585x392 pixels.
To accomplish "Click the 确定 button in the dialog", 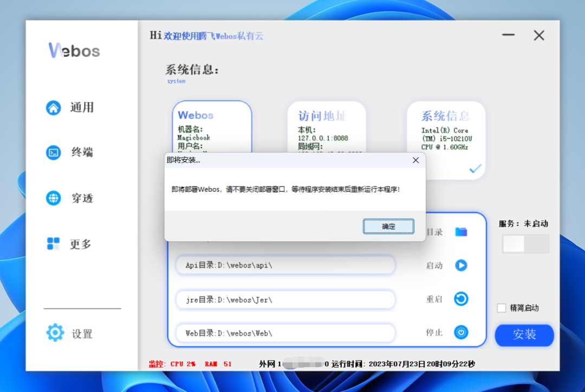I will click(388, 226).
